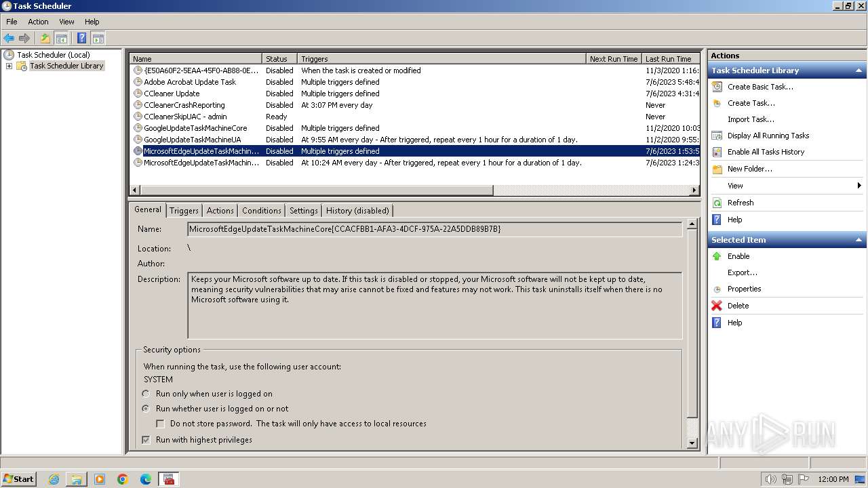Click the Refresh icon in Actions pane
Viewport: 868px width, 488px height.
click(717, 203)
